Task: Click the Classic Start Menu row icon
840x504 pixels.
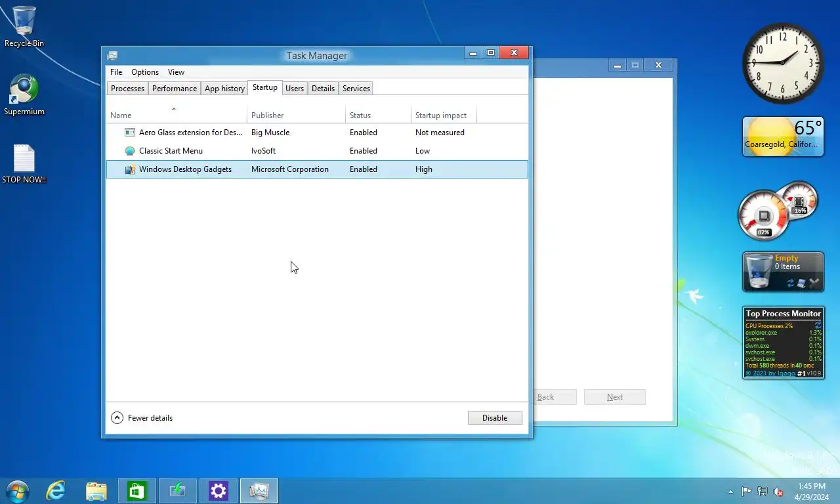Action: (130, 151)
